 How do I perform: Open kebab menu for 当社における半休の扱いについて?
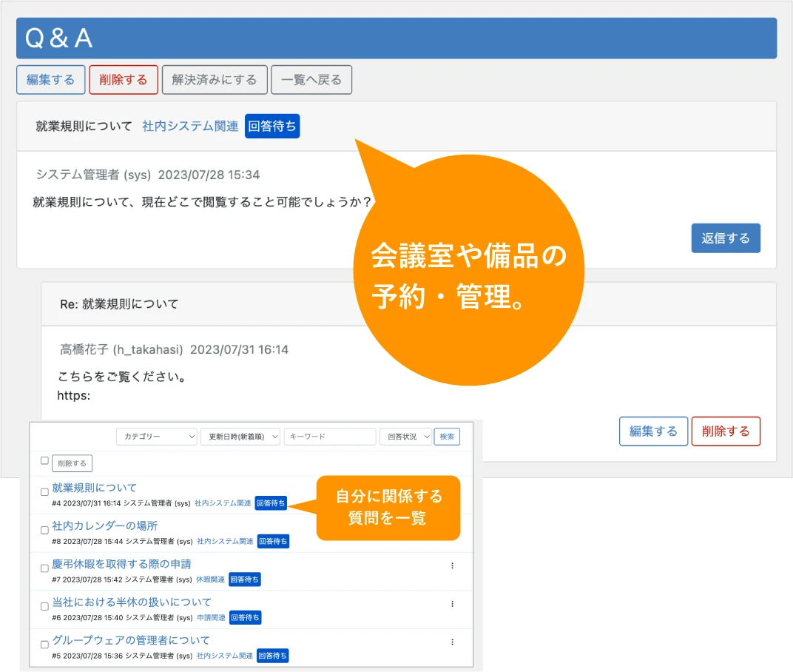(x=452, y=604)
